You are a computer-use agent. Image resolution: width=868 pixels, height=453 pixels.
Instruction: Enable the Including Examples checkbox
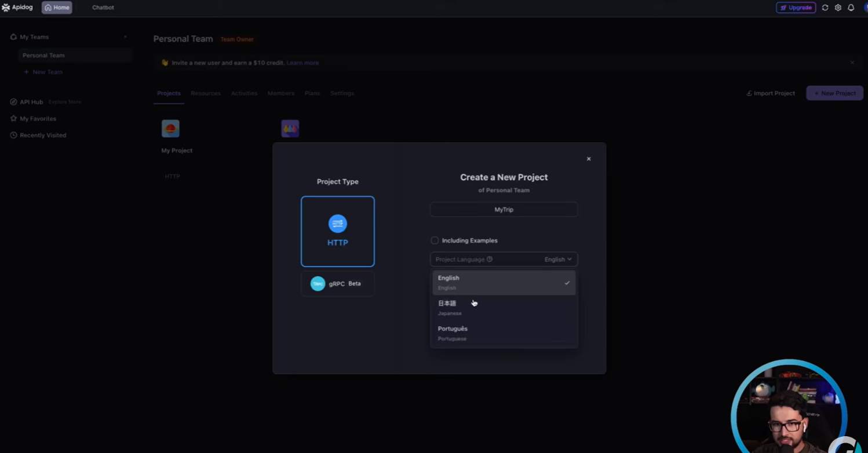[435, 240]
